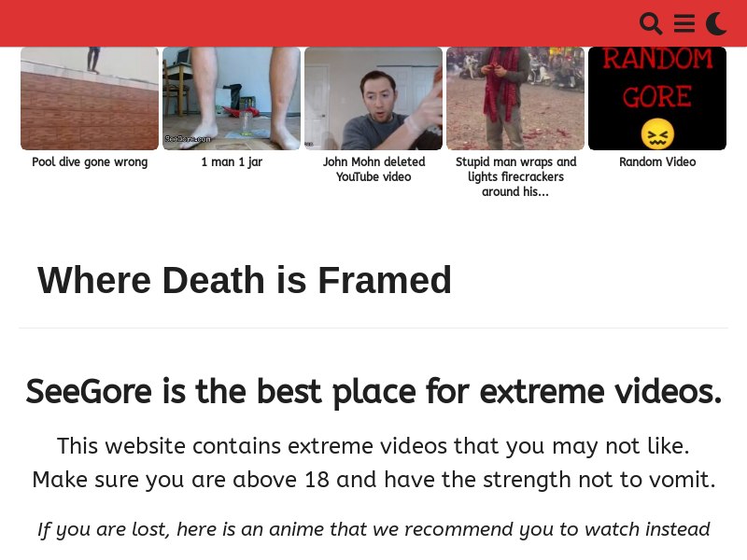Open the firecrackers man thumbnail image

pos(515,99)
